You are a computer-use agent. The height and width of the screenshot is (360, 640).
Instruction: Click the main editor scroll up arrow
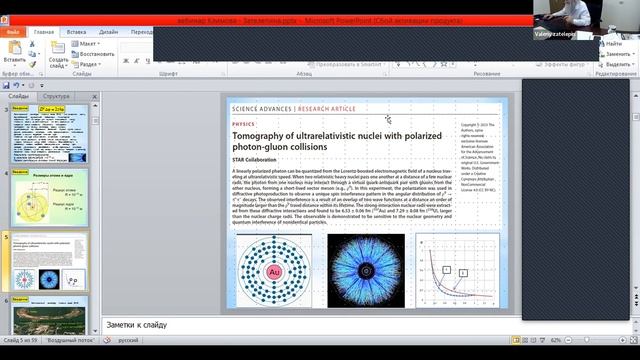pyautogui.click(x=636, y=96)
